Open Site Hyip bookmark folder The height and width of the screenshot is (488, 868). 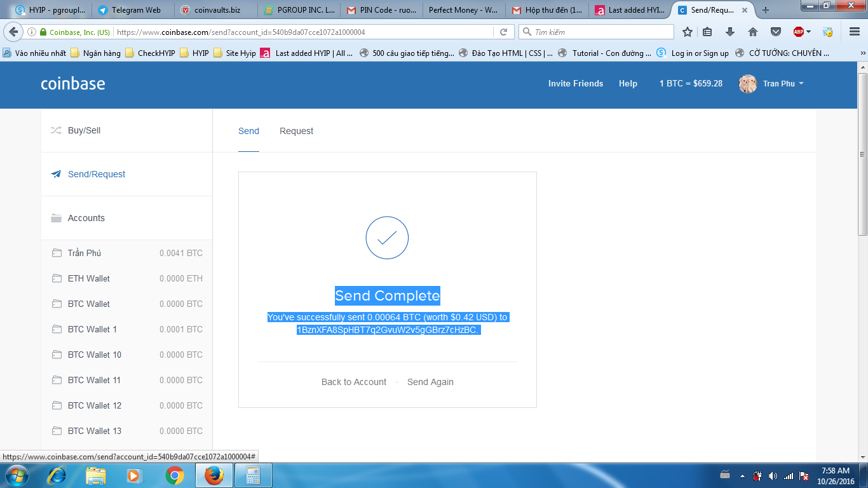[x=235, y=53]
